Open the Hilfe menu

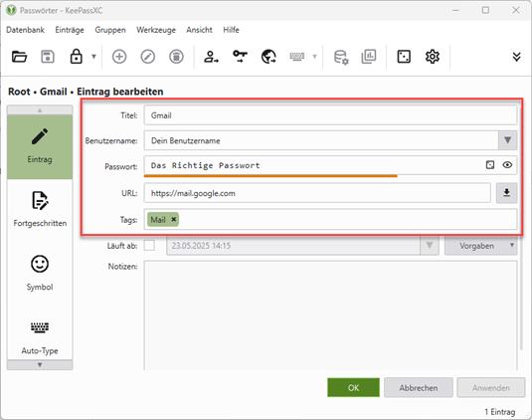[231, 30]
